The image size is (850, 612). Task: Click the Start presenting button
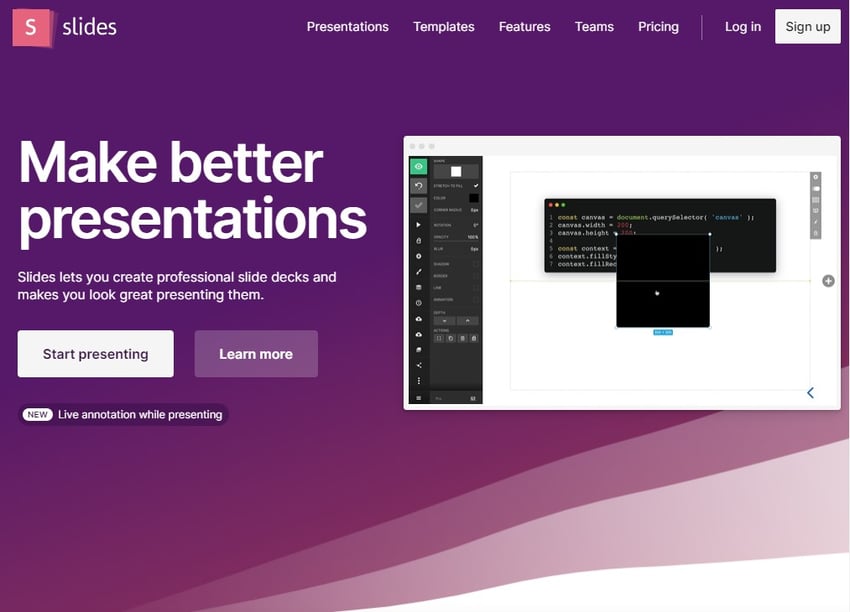(95, 354)
